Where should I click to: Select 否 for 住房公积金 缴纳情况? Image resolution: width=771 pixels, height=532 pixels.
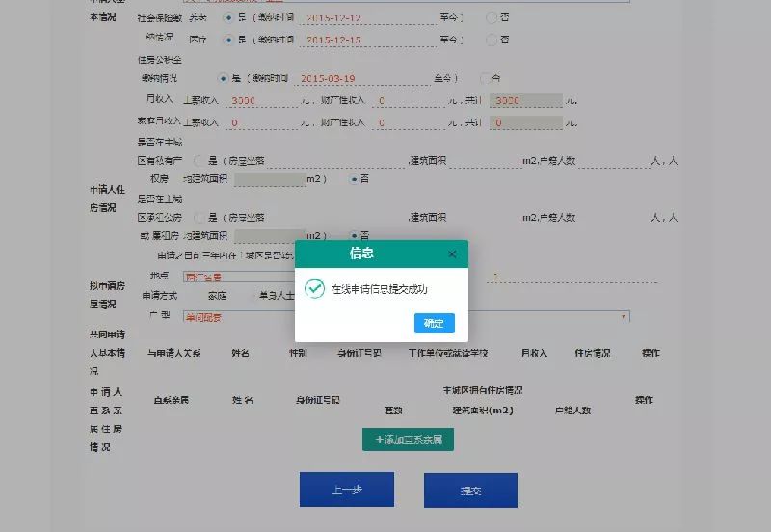(485, 78)
